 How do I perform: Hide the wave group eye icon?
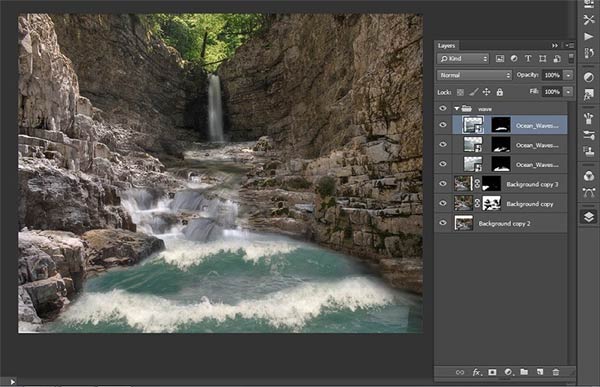443,109
